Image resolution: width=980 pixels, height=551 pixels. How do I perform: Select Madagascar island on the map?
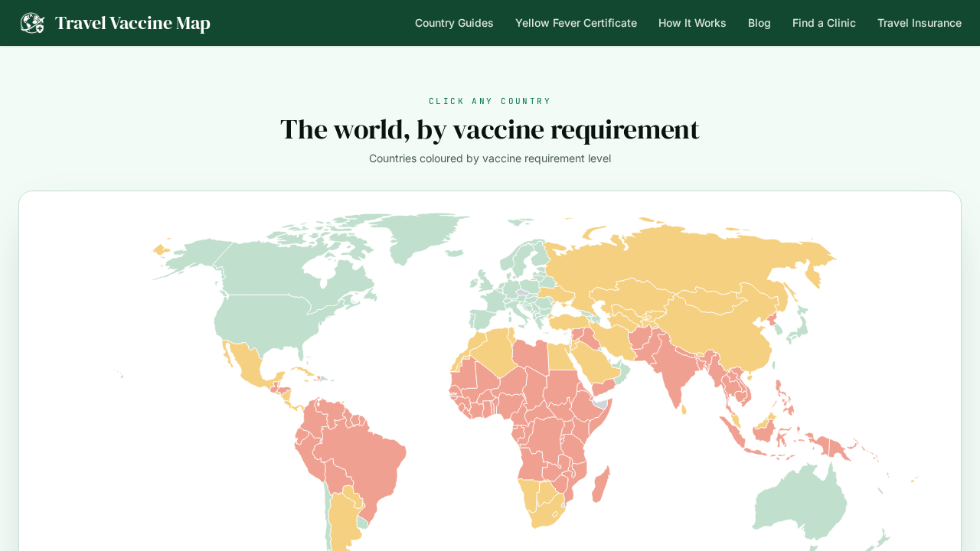pyautogui.click(x=602, y=484)
